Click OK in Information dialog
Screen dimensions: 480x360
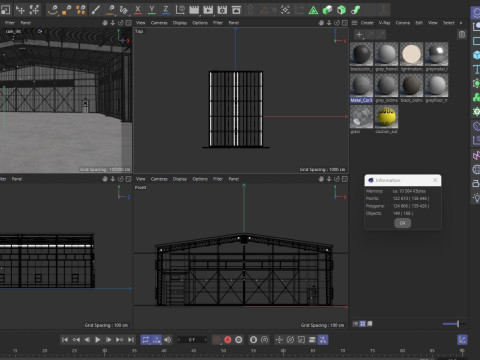403,223
